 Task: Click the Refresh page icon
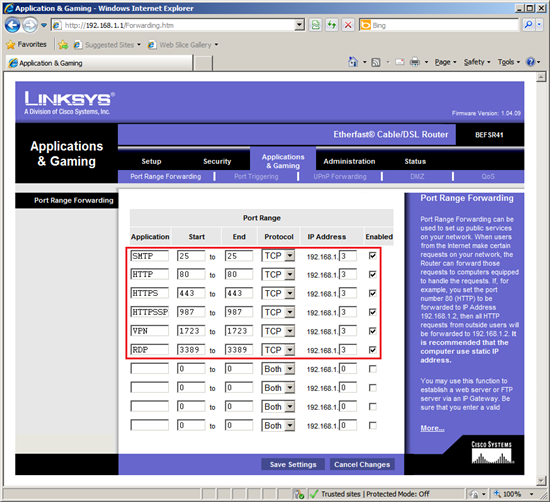pyautogui.click(x=332, y=25)
